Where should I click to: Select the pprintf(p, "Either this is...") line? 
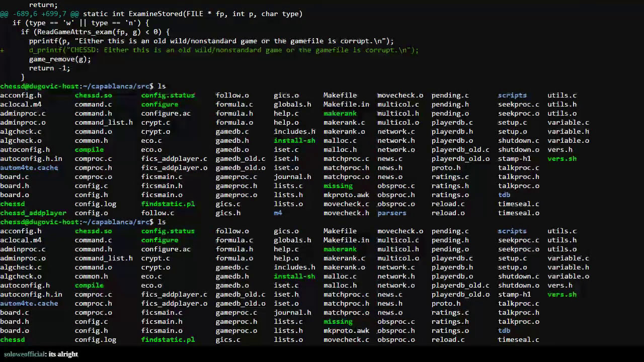pyautogui.click(x=211, y=41)
